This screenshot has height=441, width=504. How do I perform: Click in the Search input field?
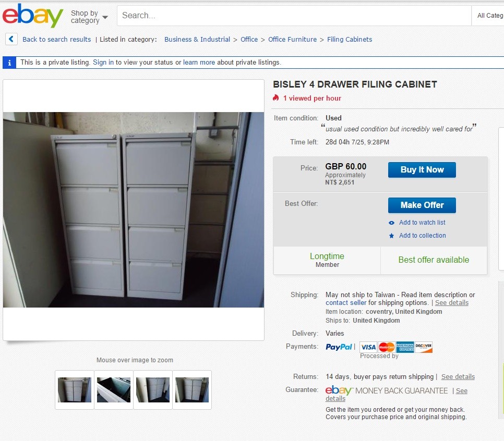(294, 16)
